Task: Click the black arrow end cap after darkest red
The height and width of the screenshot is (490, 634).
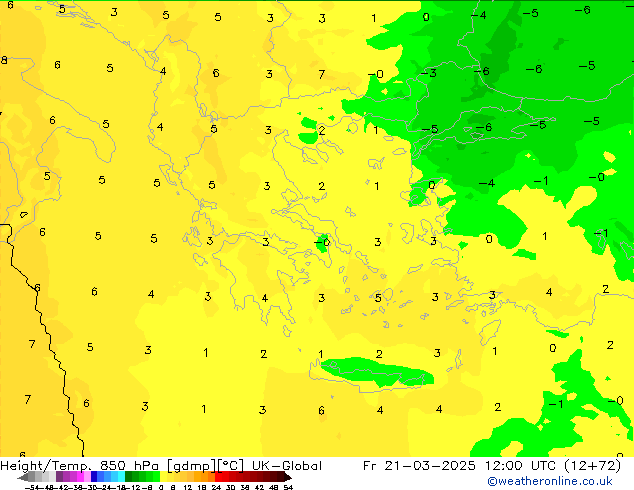Action: (x=288, y=477)
